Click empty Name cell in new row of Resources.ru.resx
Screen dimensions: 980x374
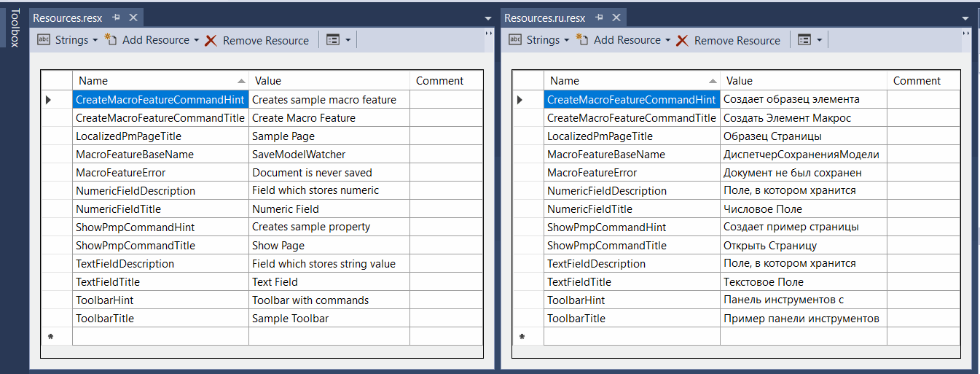(x=632, y=336)
